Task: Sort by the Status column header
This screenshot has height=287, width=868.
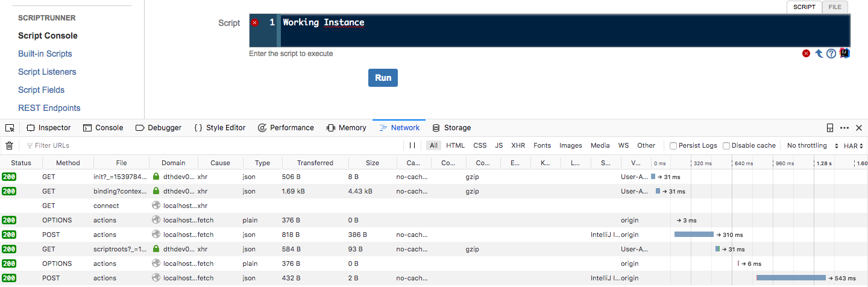Action: point(21,163)
